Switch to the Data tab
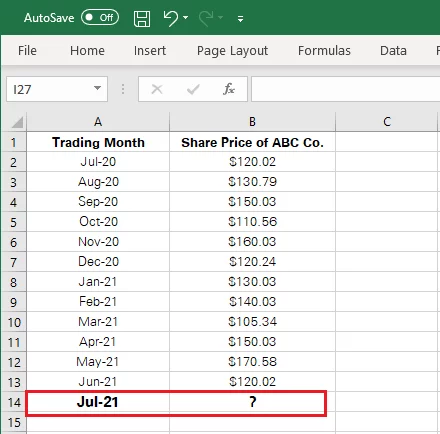The height and width of the screenshot is (434, 440). coord(393,51)
